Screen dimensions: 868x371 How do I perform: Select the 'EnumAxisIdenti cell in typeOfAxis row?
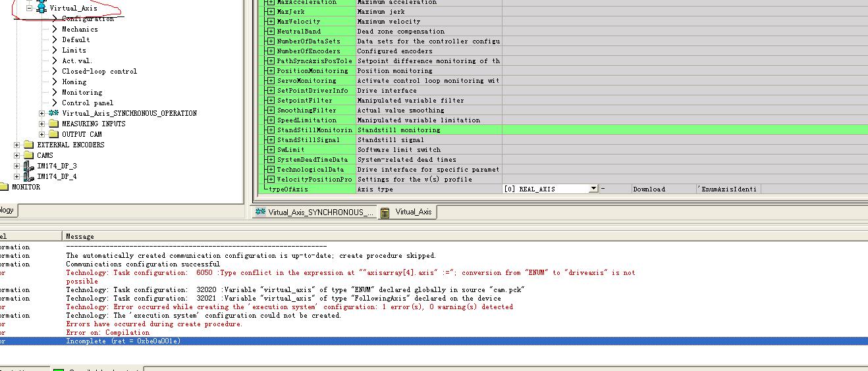(x=728, y=189)
